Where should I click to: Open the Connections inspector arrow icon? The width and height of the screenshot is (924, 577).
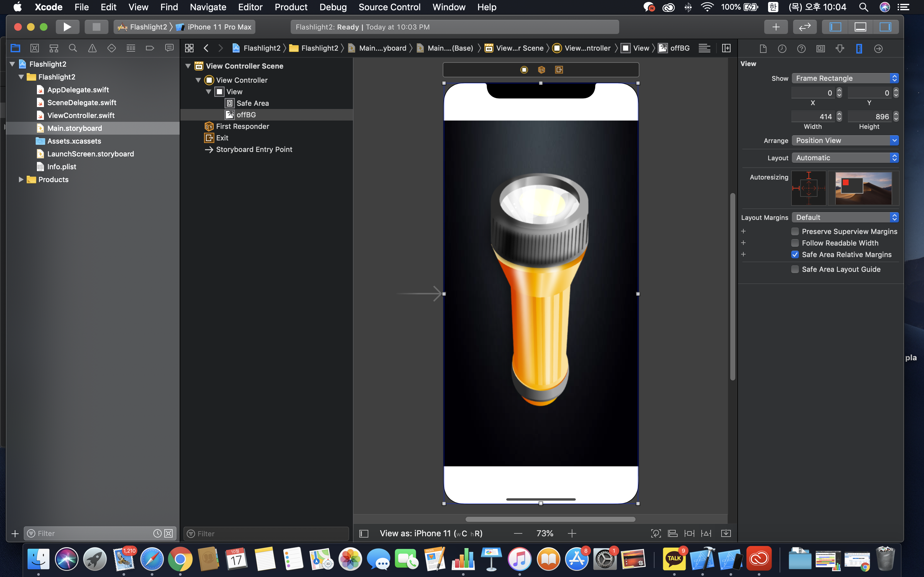pos(878,48)
